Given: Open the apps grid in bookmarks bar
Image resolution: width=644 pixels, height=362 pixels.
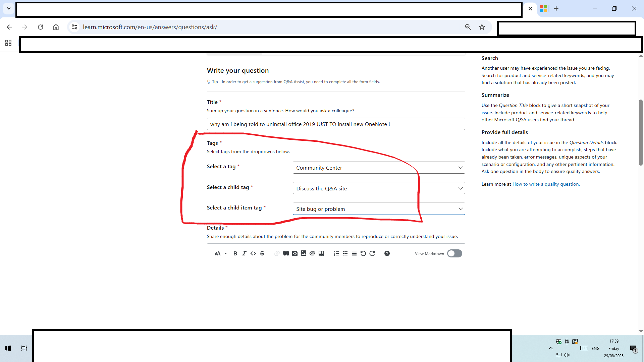Looking at the screenshot, I should pyautogui.click(x=8, y=43).
